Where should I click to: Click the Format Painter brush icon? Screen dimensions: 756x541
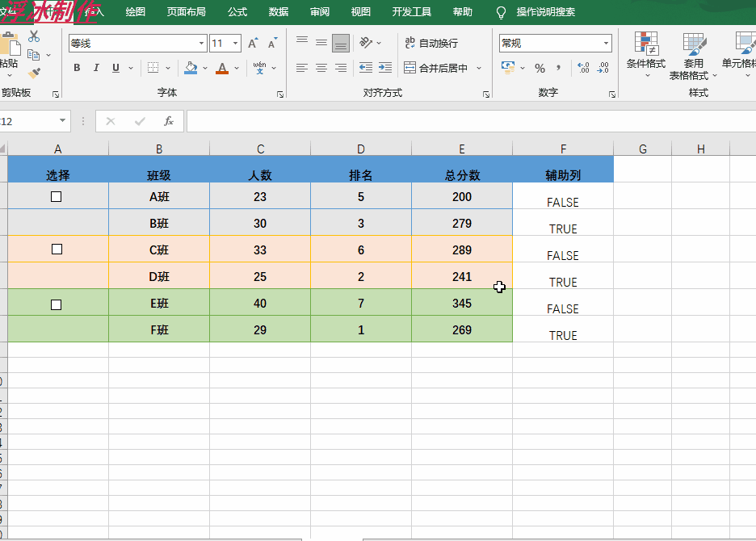click(x=34, y=73)
